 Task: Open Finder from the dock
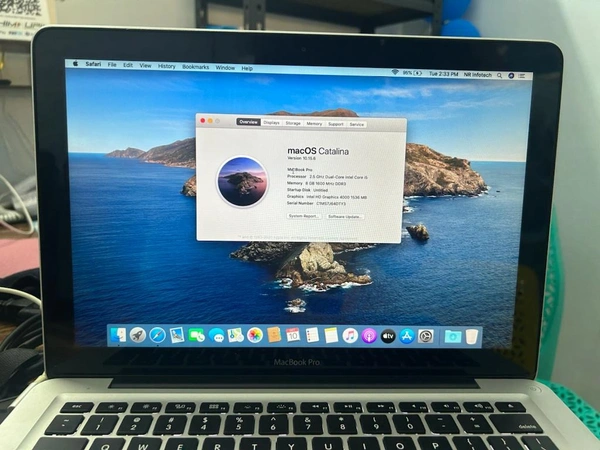(x=119, y=335)
